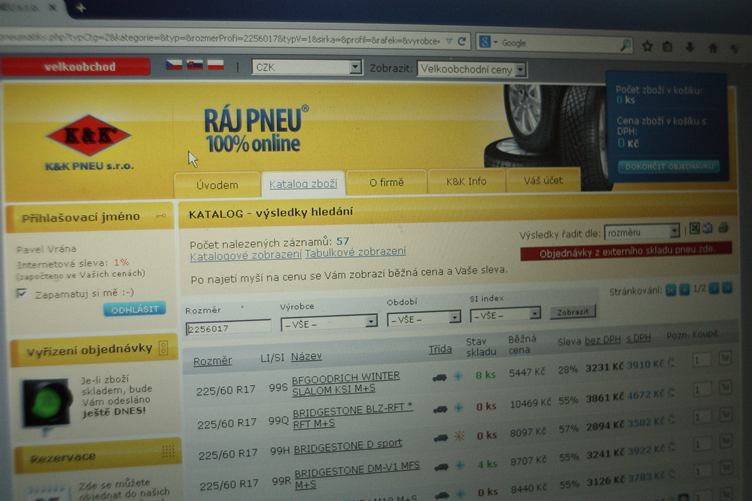Click the Rozměr input with 2256017
The width and height of the screenshot is (752, 501).
(228, 328)
